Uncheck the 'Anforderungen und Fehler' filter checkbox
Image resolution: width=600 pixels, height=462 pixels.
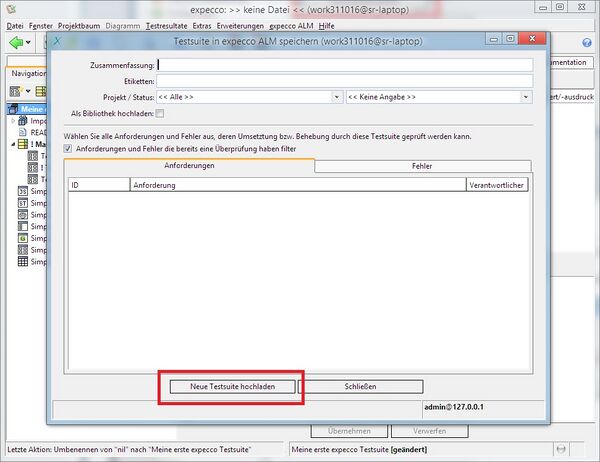(68, 148)
